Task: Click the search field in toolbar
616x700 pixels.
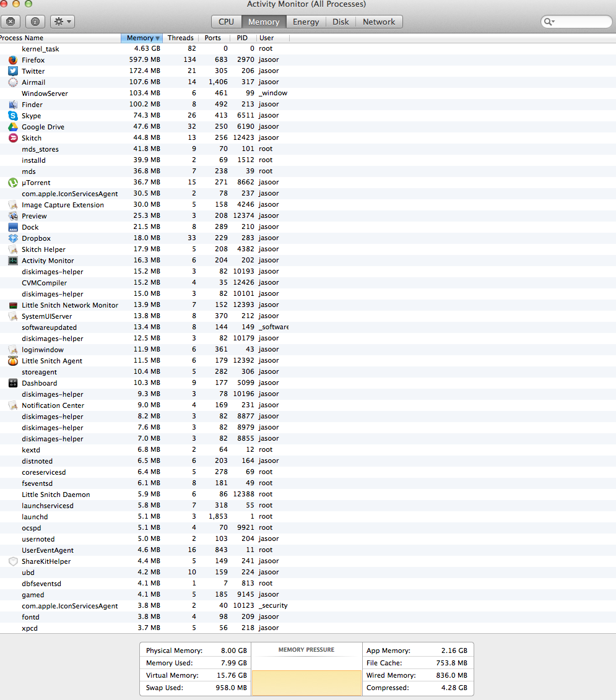Action: 576,22
